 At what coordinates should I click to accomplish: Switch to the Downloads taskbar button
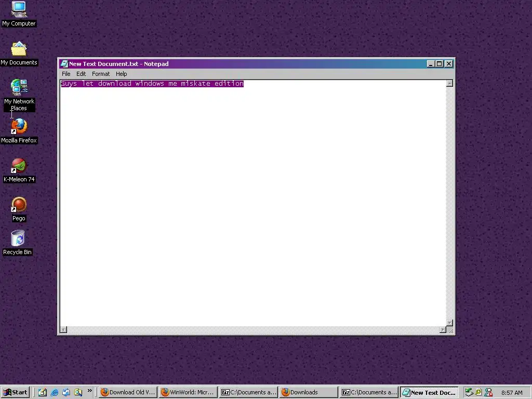(309, 392)
